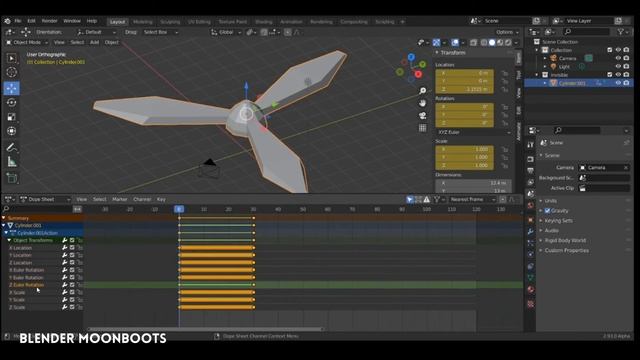This screenshot has height=360, width=640.
Task: Expand the Units panel
Action: [x=550, y=201]
